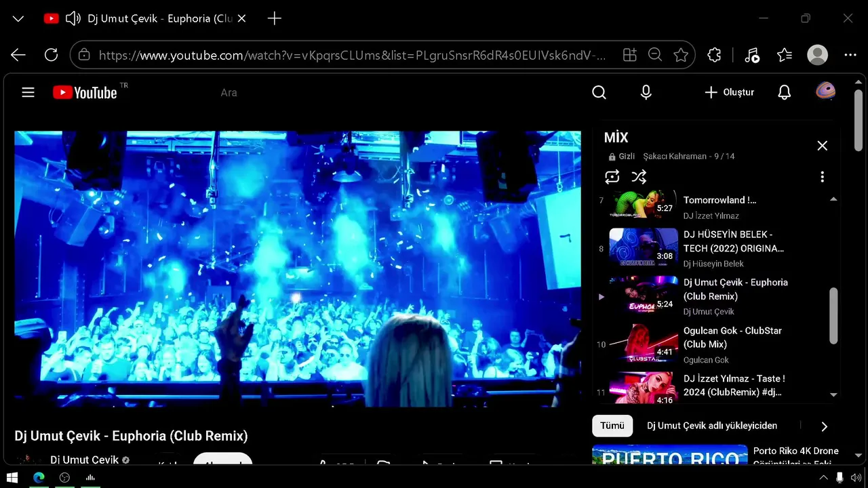Show hidden system tray icons
Viewport: 868px width, 488px height.
click(x=824, y=477)
